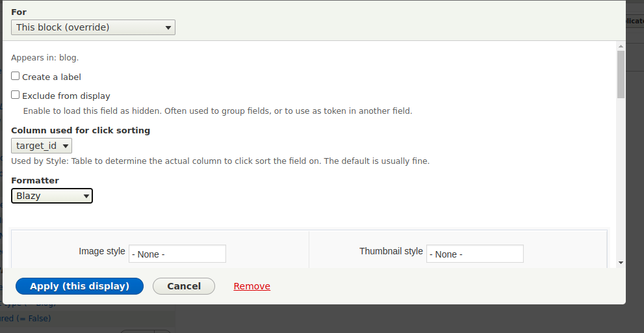The height and width of the screenshot is (333, 644).
Task: Click the arrow on the For dropdown
Action: pos(168,27)
